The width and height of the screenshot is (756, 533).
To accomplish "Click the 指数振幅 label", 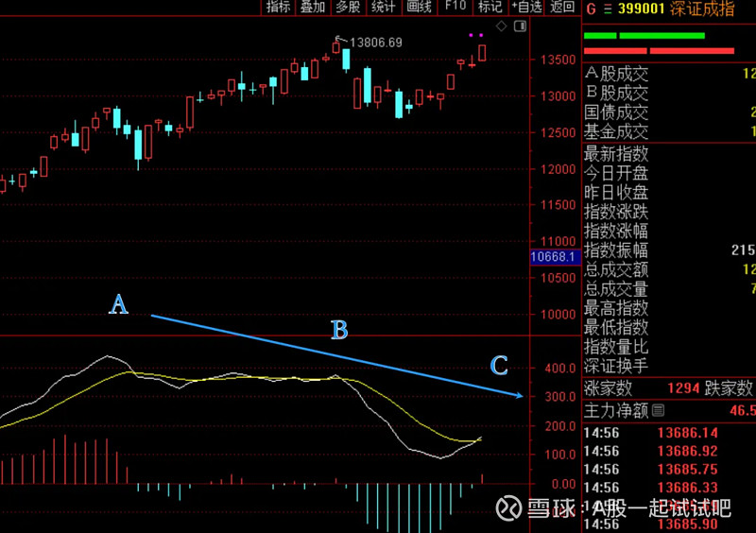I will click(x=616, y=250).
